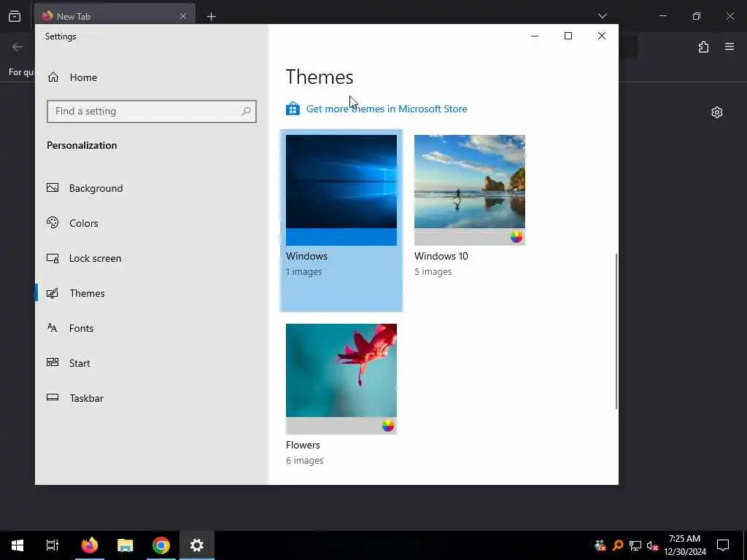Close the New Tab in Firefox
747x560 pixels.
click(183, 16)
